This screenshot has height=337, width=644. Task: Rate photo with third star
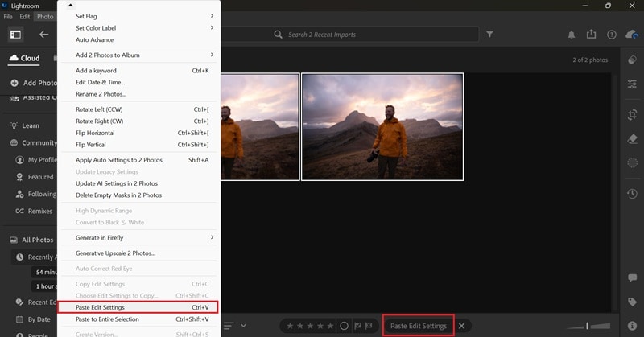pos(310,326)
